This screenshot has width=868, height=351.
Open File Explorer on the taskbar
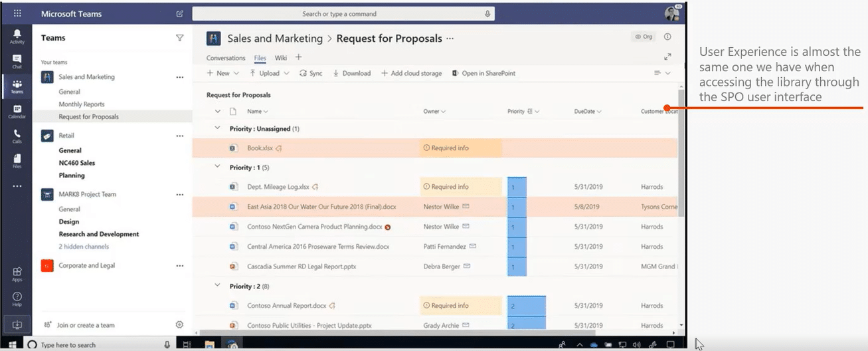[x=209, y=344]
